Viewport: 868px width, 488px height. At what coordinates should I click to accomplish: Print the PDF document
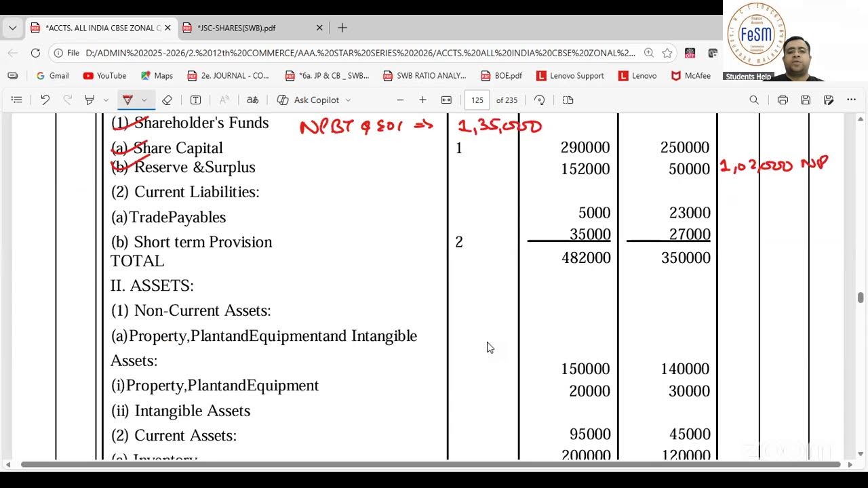[x=783, y=100]
